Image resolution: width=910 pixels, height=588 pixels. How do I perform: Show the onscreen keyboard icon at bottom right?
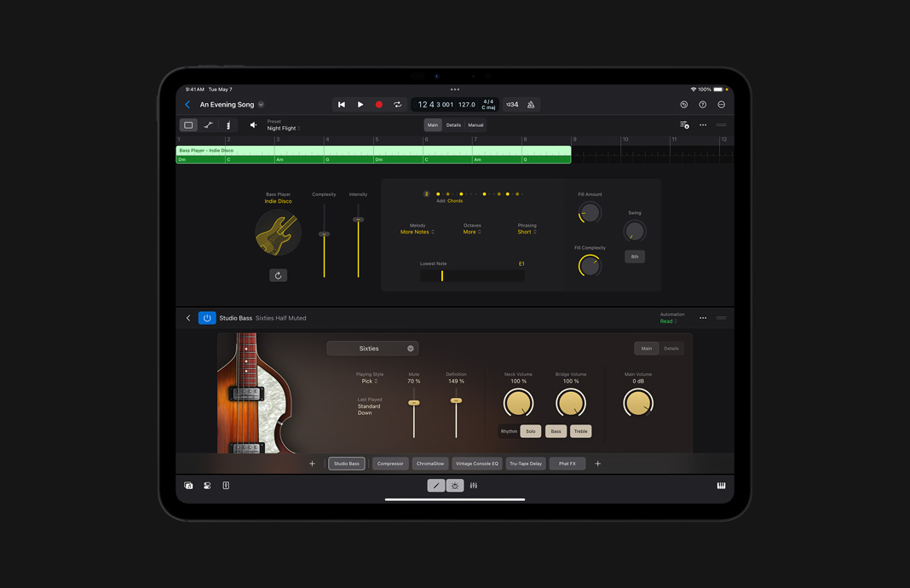[x=721, y=485]
